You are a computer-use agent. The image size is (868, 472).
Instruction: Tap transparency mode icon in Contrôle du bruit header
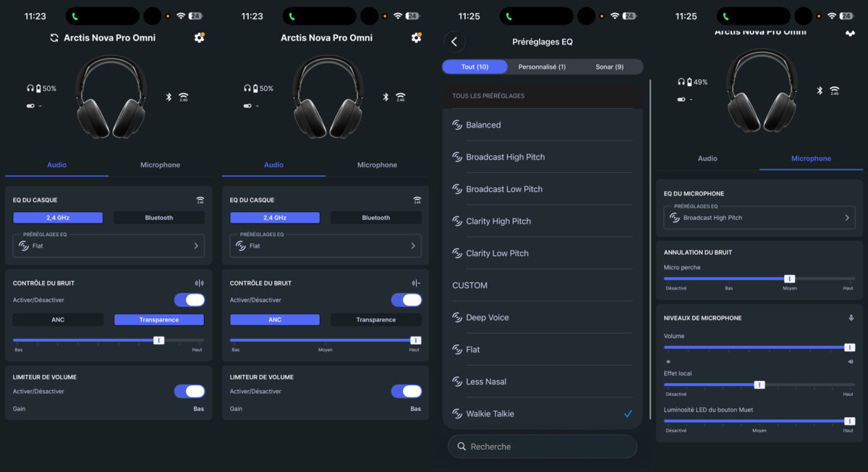(199, 283)
